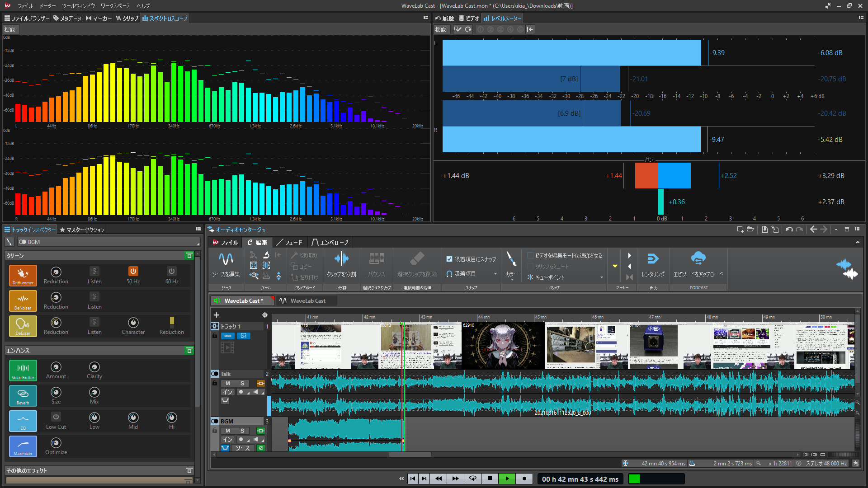The image size is (868, 488).
Task: Mute the Talk track
Action: point(228,383)
